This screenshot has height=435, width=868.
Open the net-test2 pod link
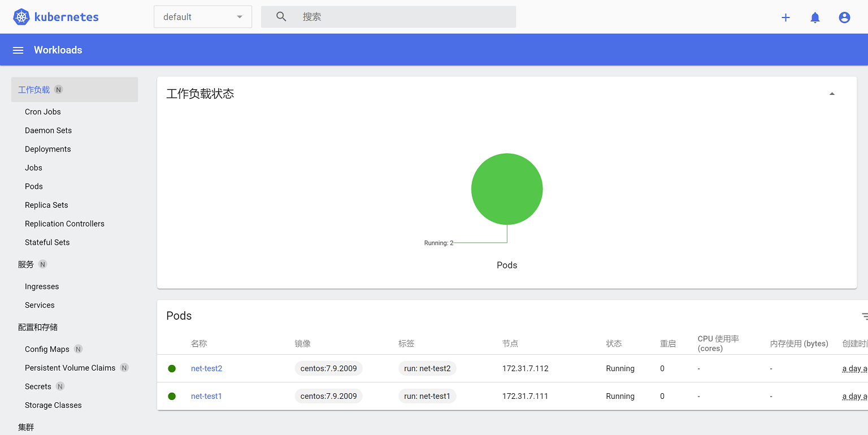click(x=206, y=368)
